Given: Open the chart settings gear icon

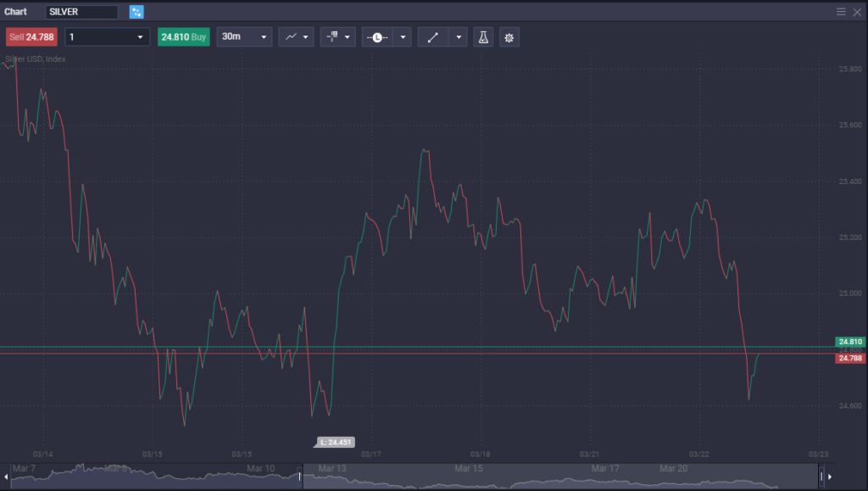Looking at the screenshot, I should [x=509, y=36].
